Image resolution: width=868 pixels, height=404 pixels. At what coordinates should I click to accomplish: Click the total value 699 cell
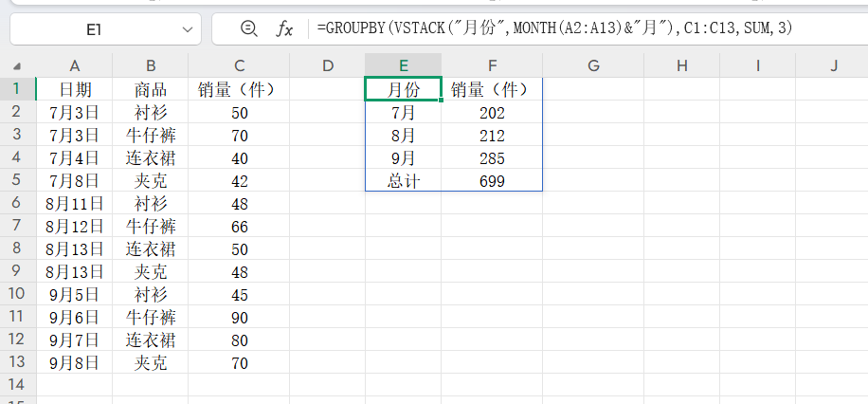point(491,180)
